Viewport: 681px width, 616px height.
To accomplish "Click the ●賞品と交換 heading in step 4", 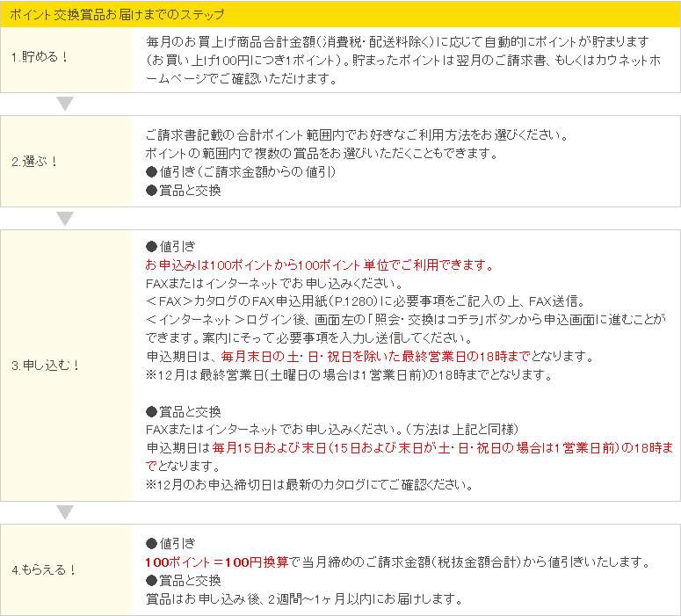I will pyautogui.click(x=183, y=581).
